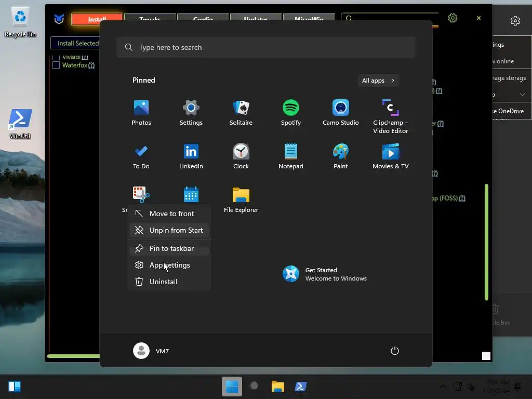Screen dimensions: 532x399
Task: Launch Solitaire from pinned apps
Action: [x=241, y=113]
